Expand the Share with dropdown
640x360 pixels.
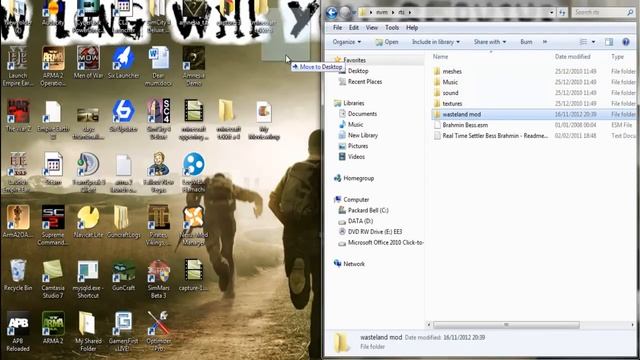pyautogui.click(x=490, y=42)
